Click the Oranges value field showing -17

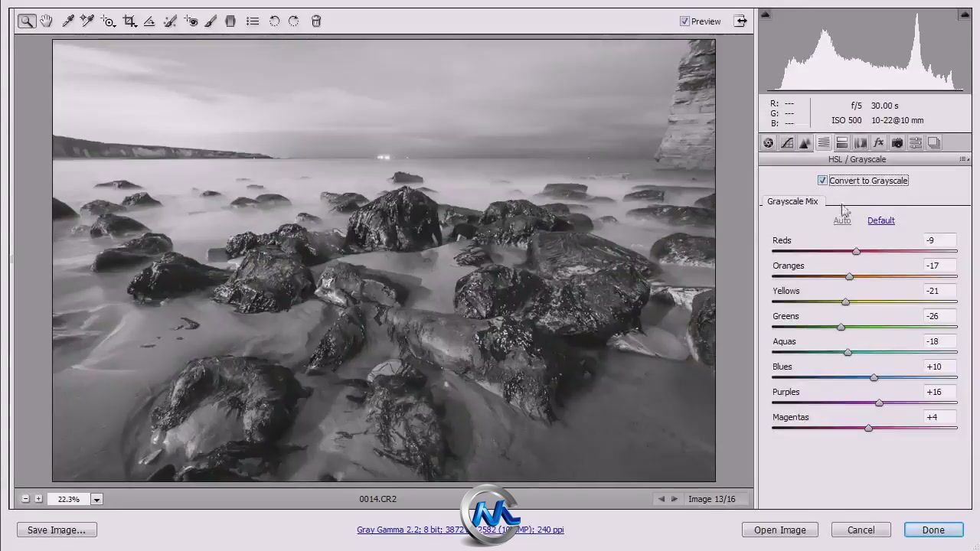pos(939,266)
